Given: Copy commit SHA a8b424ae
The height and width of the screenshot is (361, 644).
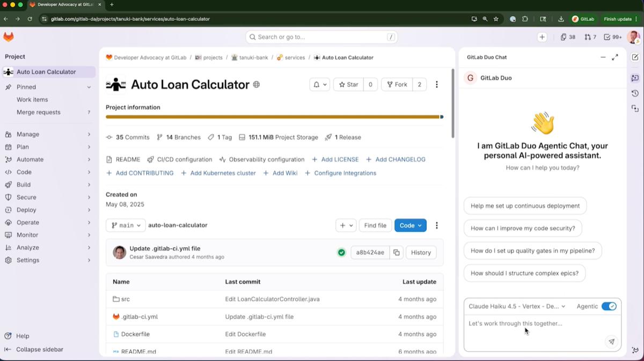Looking at the screenshot, I should coord(397,253).
